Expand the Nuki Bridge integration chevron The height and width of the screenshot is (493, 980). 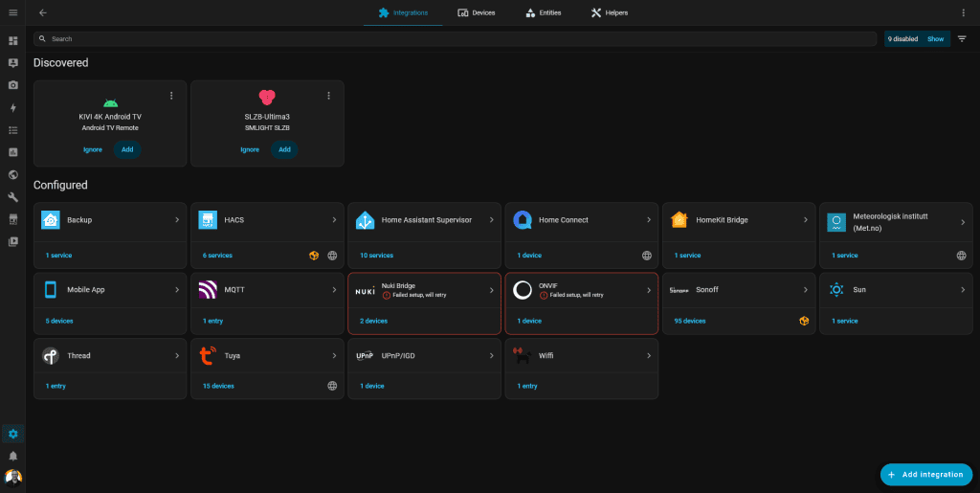pyautogui.click(x=492, y=290)
